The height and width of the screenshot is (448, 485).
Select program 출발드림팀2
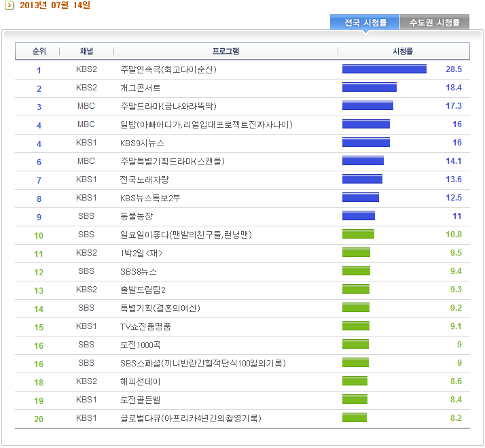coord(143,290)
